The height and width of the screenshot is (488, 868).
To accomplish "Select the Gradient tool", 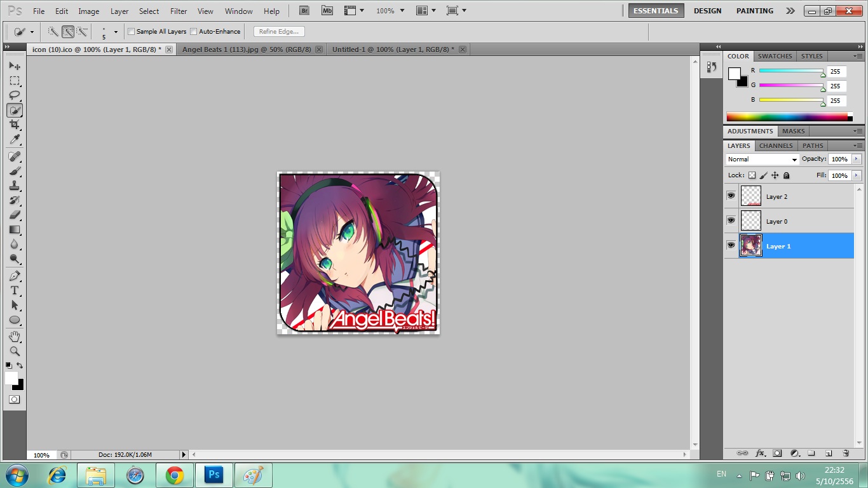I will point(15,229).
